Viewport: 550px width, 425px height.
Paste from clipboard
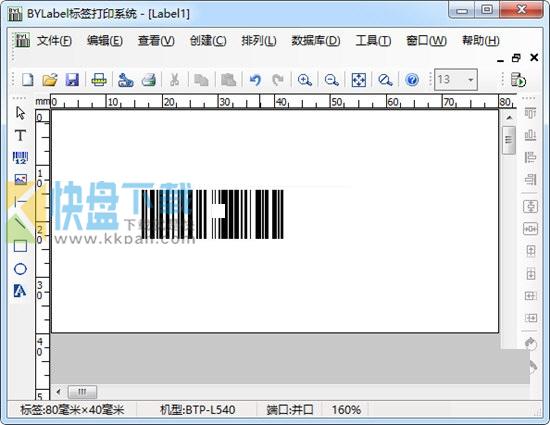[228, 80]
